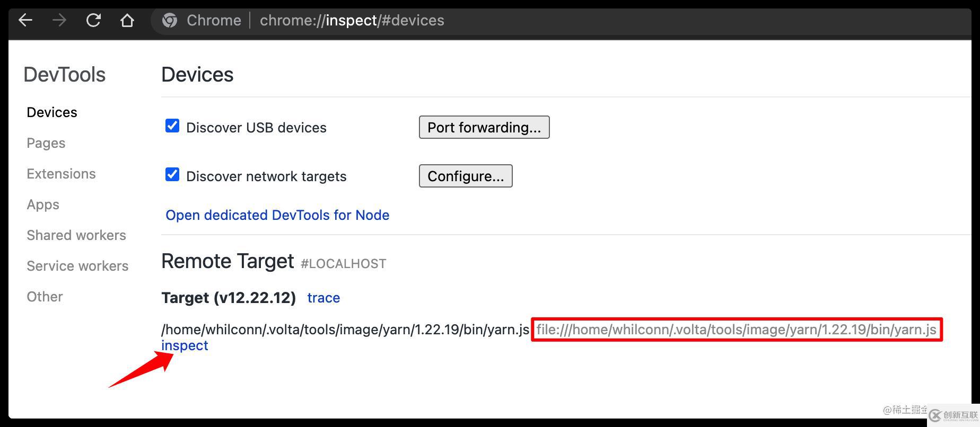Click the /home/whilconn/.volta yarn.js target title
The height and width of the screenshot is (427, 980).
[x=345, y=330]
